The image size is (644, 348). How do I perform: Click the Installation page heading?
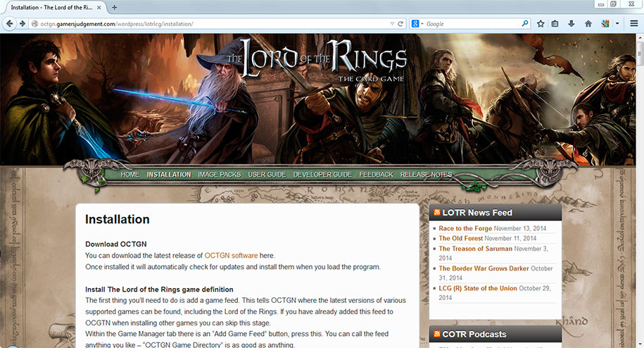[x=117, y=219]
